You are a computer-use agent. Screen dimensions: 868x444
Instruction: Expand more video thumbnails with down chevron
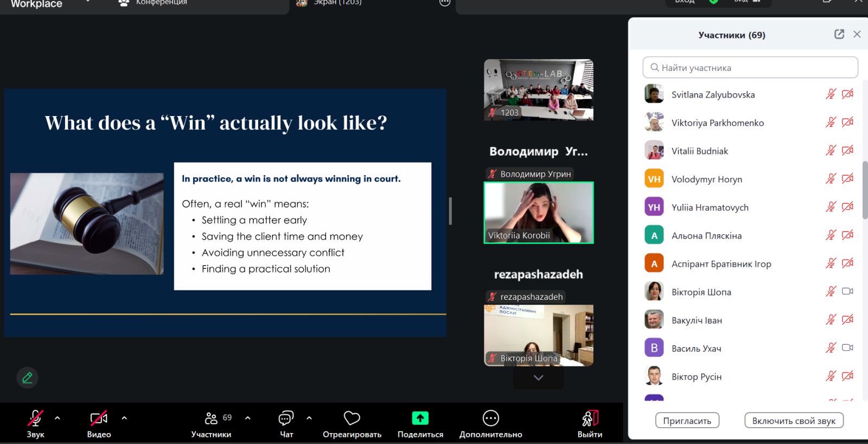tap(538, 378)
